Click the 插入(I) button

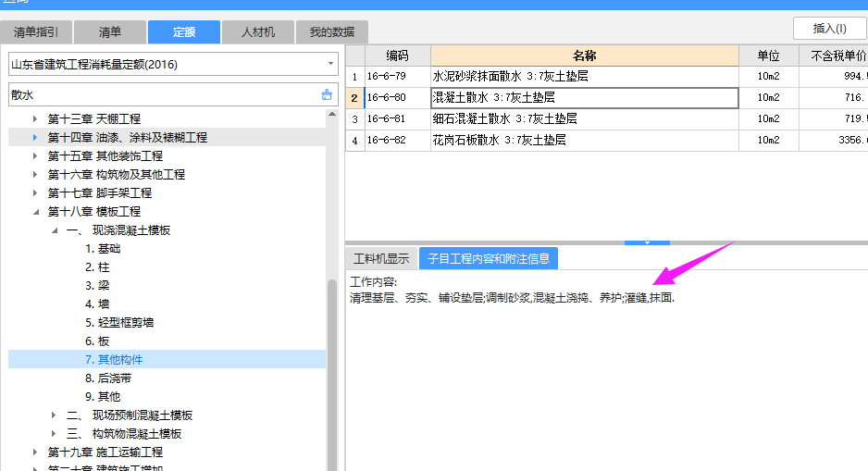[829, 29]
